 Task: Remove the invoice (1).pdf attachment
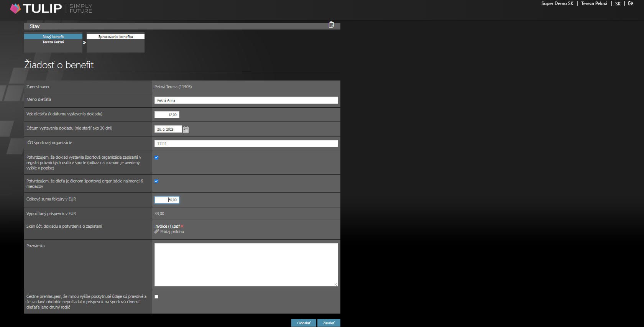pyautogui.click(x=182, y=226)
